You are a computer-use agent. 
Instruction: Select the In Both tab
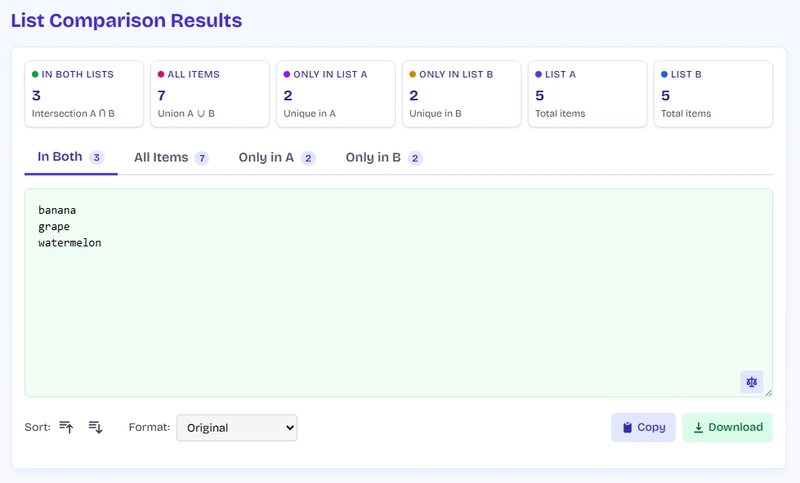(71, 157)
